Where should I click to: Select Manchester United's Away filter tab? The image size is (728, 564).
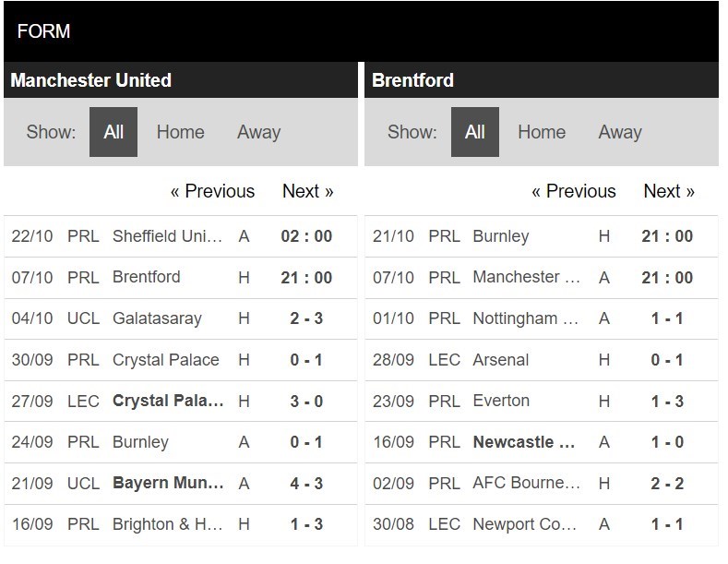click(258, 132)
